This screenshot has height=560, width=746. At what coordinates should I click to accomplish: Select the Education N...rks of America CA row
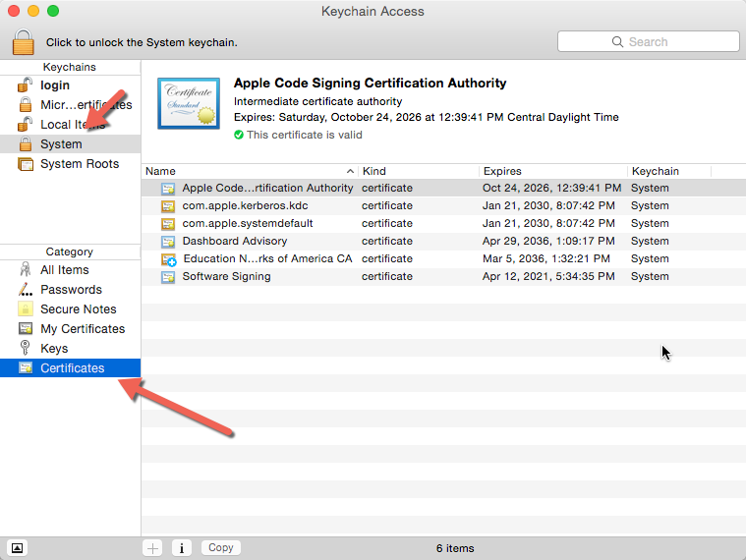(x=443, y=258)
